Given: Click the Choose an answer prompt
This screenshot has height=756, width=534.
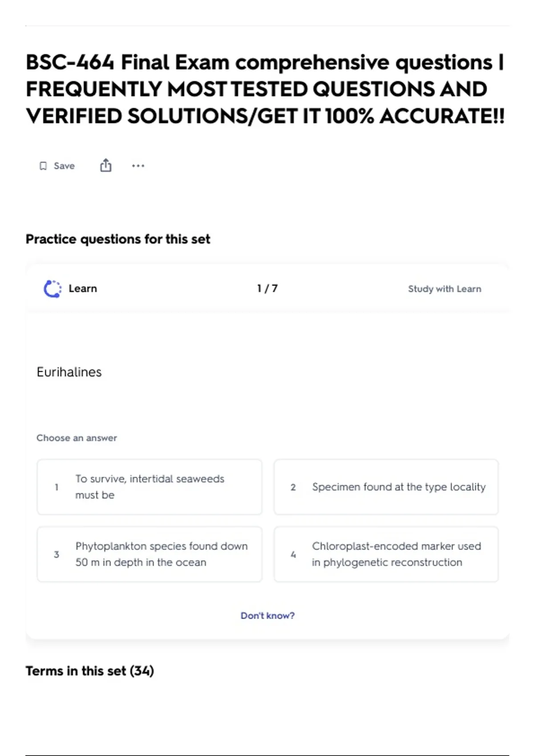Looking at the screenshot, I should 77,438.
